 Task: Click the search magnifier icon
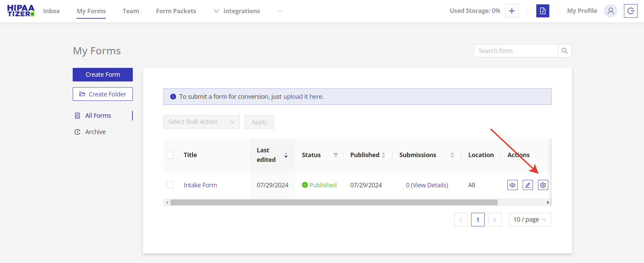click(565, 51)
